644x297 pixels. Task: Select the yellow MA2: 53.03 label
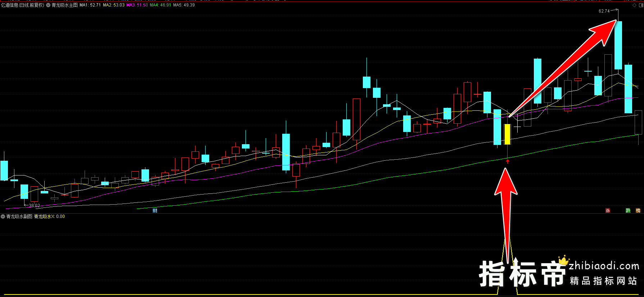(114, 5)
